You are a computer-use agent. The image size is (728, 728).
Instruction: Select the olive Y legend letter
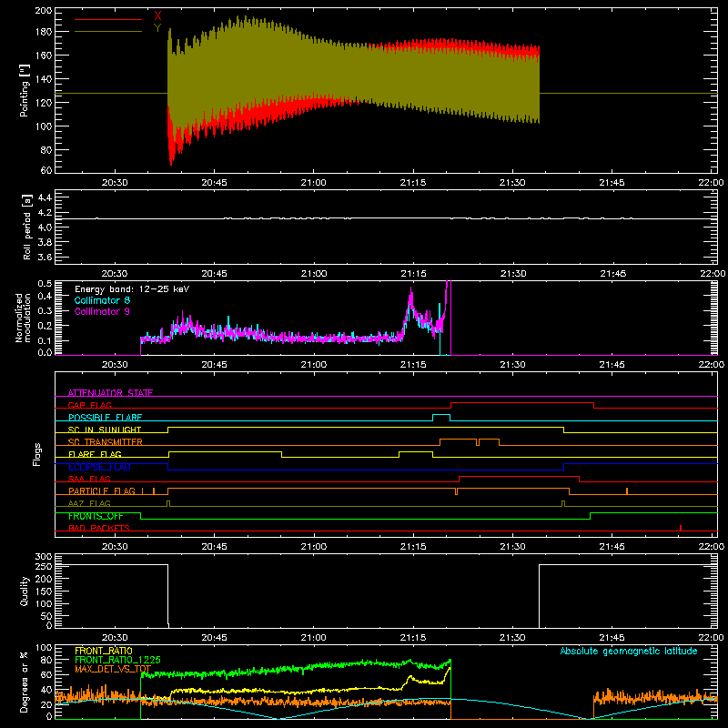(x=157, y=28)
